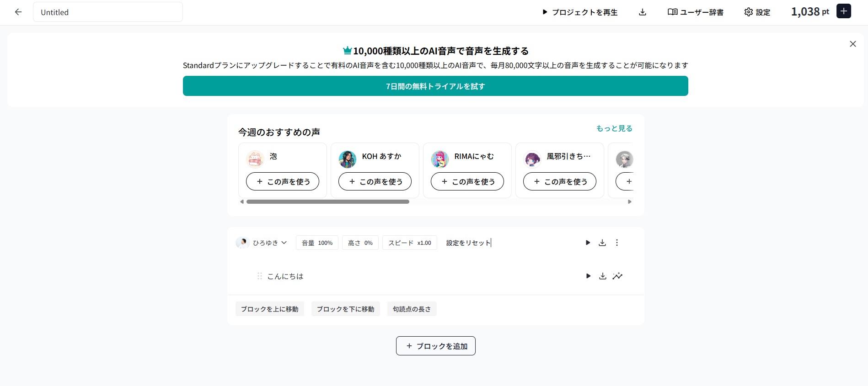The image size is (868, 386).
Task: Open the 音量 100% volume setting
Action: point(317,243)
